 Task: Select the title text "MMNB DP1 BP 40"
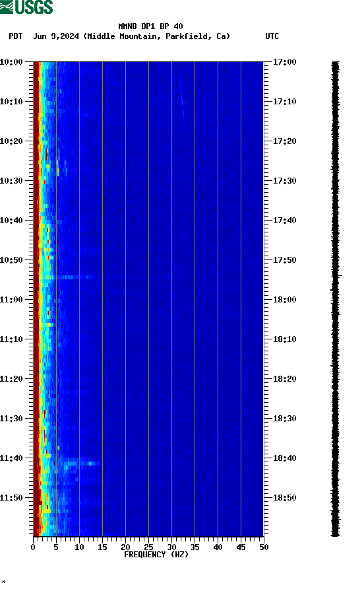(x=150, y=26)
